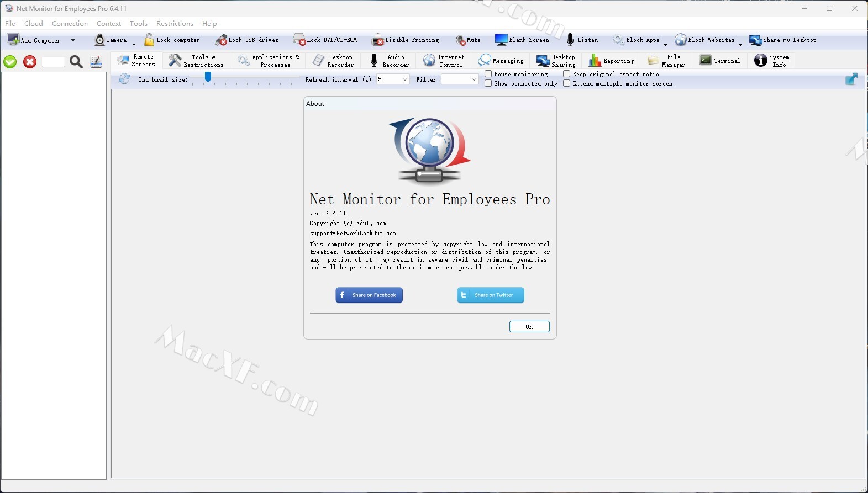Click the Share on Facebook button
Image resolution: width=868 pixels, height=493 pixels.
click(x=369, y=295)
